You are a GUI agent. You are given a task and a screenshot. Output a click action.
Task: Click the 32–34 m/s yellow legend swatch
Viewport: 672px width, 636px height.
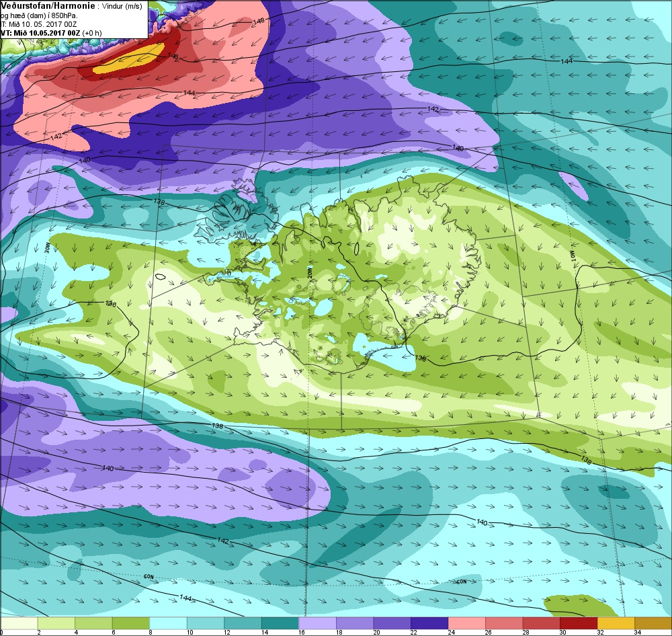[x=616, y=623]
